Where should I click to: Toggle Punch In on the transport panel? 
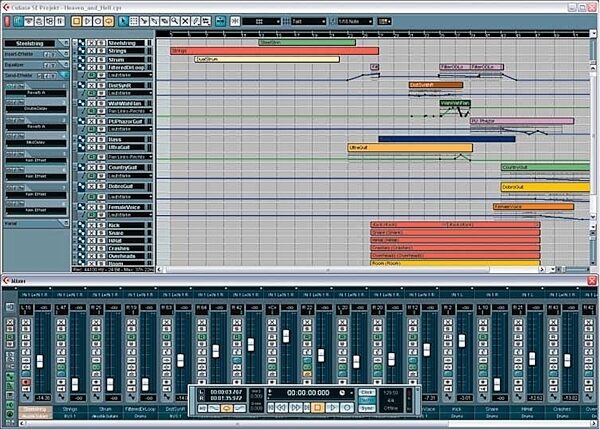[x=214, y=409]
